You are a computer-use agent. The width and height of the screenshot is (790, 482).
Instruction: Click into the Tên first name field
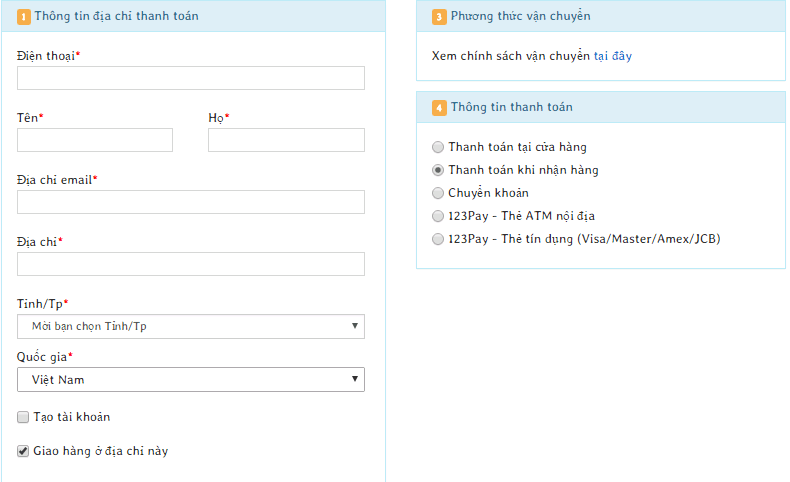click(95, 140)
